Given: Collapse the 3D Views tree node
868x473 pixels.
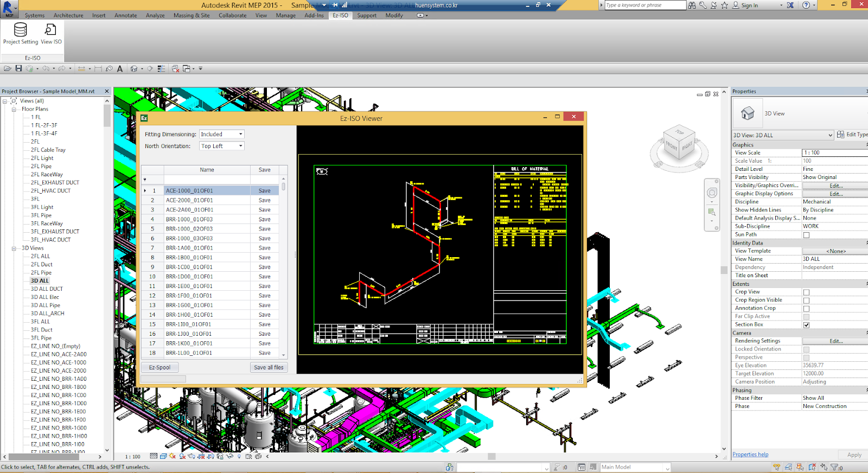Looking at the screenshot, I should (14, 248).
